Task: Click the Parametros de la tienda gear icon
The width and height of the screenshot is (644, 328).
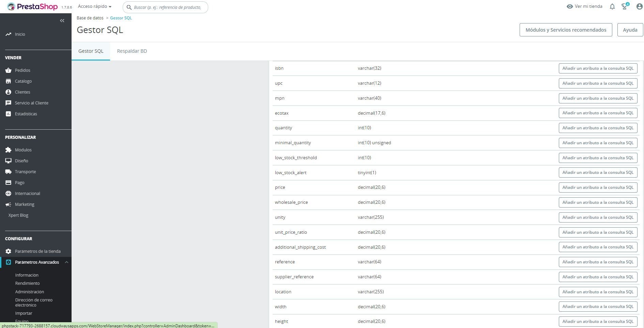Action: 8,251
